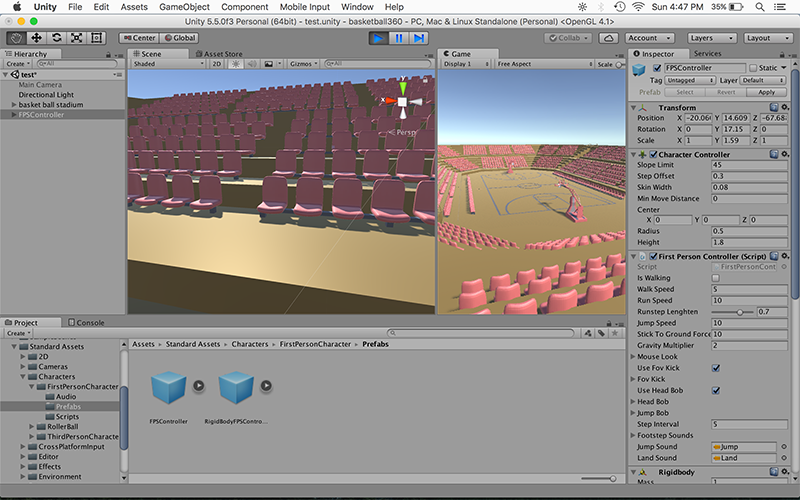800x500 pixels.
Task: Click the scene orientation gizmo center cube
Action: (x=403, y=102)
